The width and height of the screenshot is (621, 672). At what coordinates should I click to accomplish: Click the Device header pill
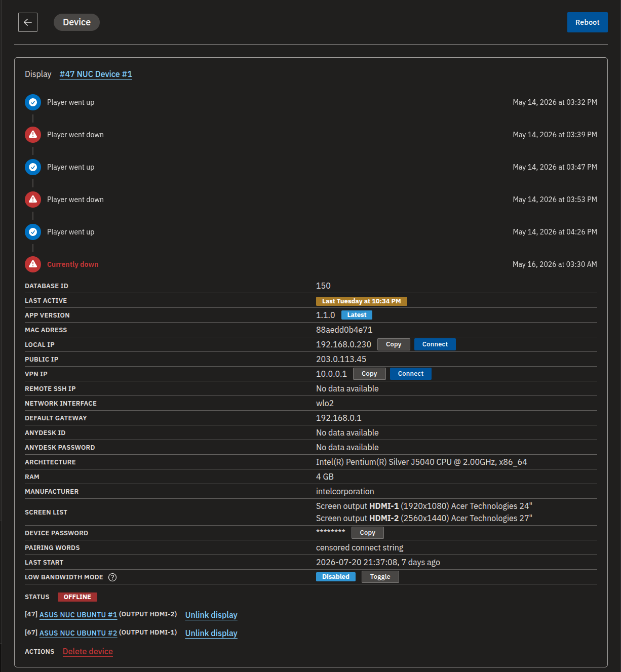point(76,22)
